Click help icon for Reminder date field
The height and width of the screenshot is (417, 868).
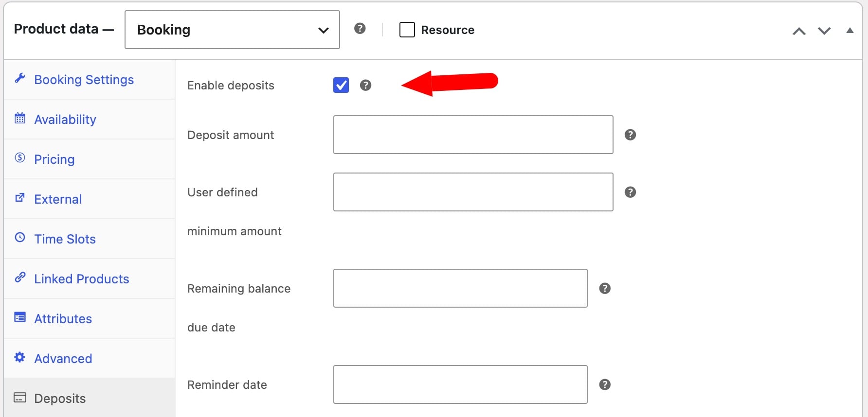tap(605, 384)
